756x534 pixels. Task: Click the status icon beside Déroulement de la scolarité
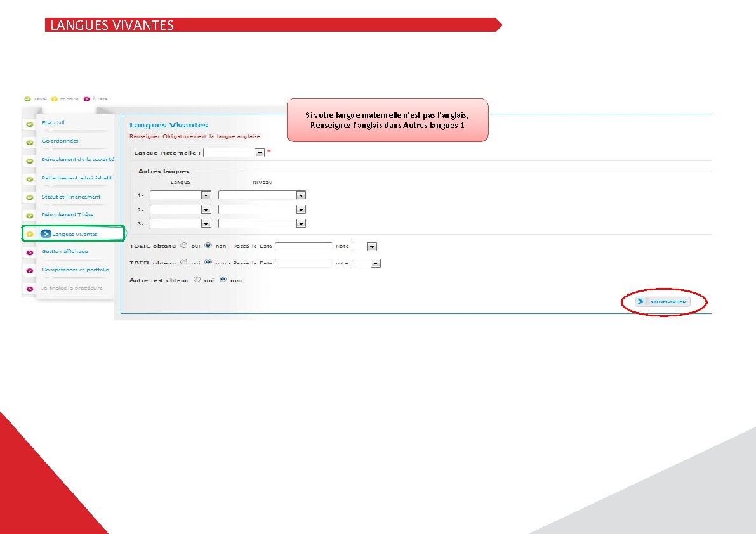[29, 161]
